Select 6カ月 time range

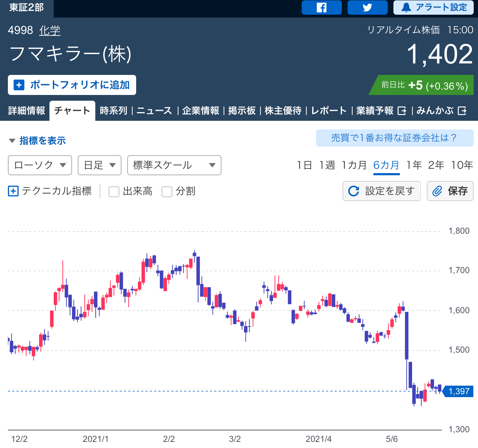[386, 165]
